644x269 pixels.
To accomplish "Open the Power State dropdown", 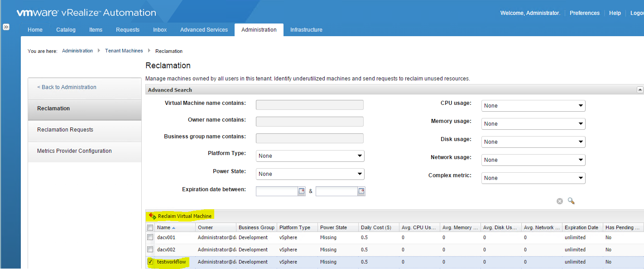I will point(310,174).
